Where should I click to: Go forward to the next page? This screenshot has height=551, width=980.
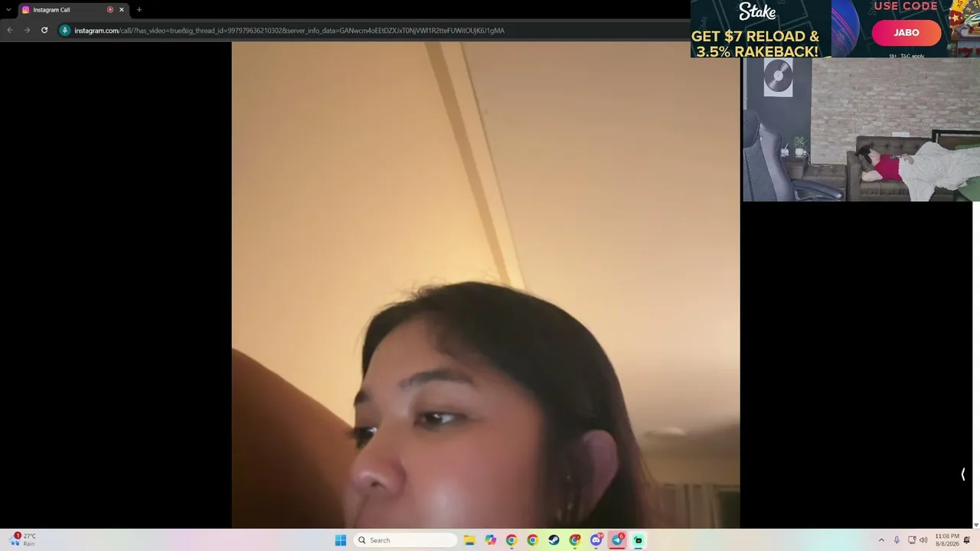click(27, 31)
